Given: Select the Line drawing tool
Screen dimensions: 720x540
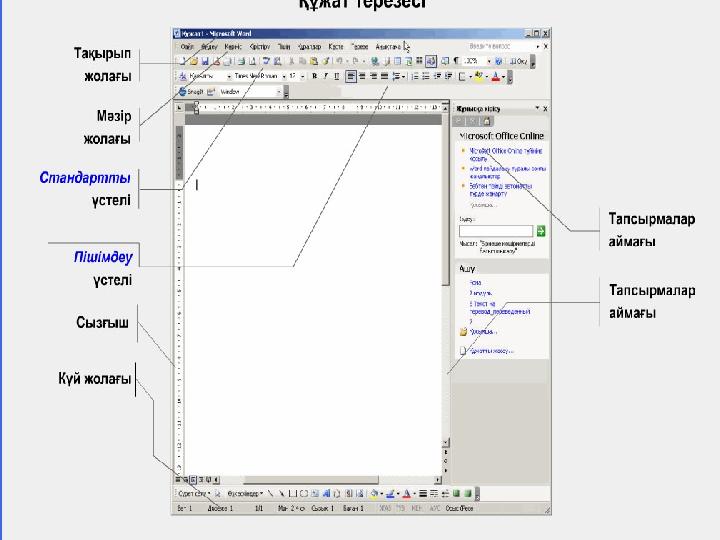Looking at the screenshot, I should [270, 494].
